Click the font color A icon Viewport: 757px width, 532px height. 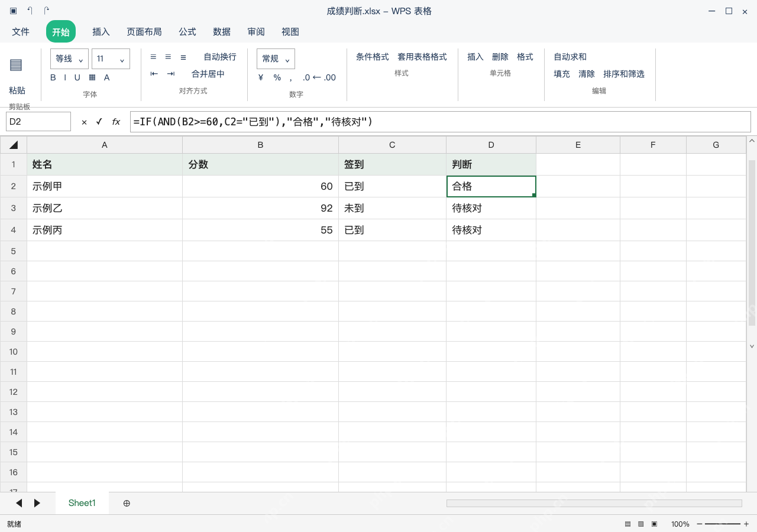(107, 77)
